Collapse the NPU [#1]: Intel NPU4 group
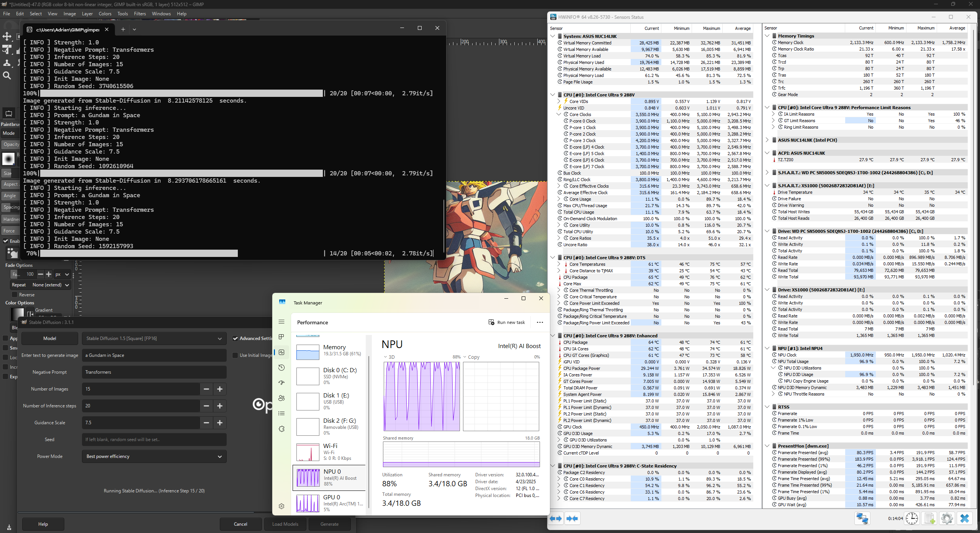This screenshot has width=980, height=533. click(x=767, y=348)
